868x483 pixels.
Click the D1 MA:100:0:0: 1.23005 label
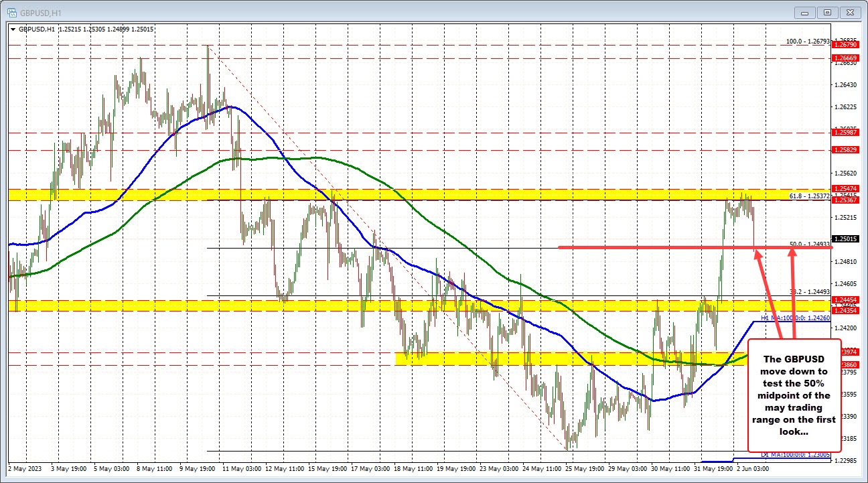coord(795,455)
